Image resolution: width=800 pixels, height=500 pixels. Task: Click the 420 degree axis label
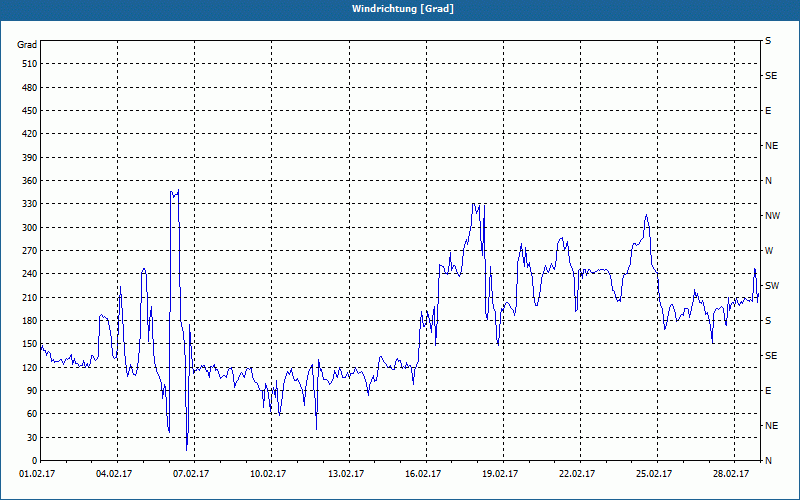click(30, 134)
